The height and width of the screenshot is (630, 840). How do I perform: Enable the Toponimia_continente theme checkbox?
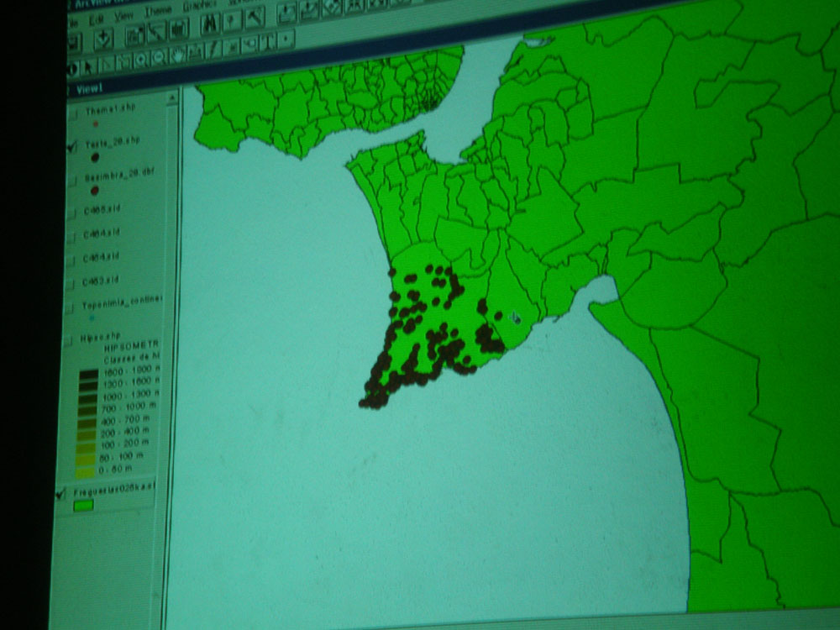tap(69, 308)
